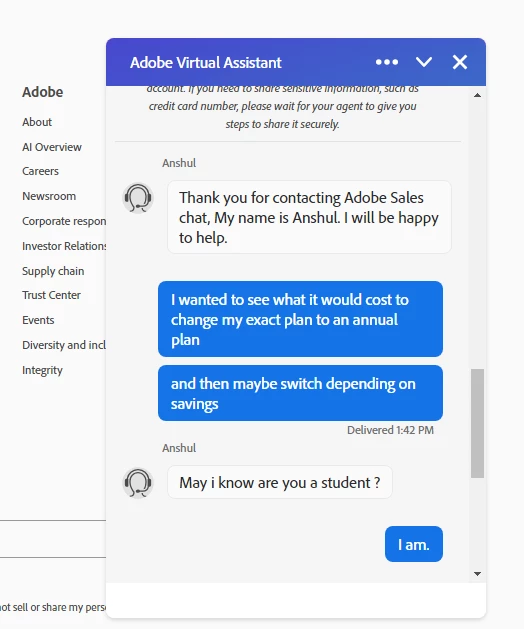The width and height of the screenshot is (524, 629).
Task: Minimize chat using the chevron icon
Action: [424, 62]
